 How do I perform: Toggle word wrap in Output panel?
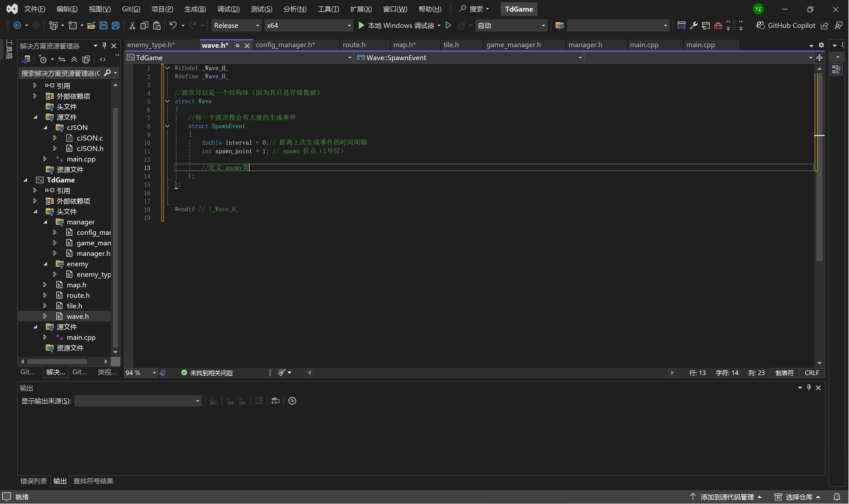pos(276,401)
